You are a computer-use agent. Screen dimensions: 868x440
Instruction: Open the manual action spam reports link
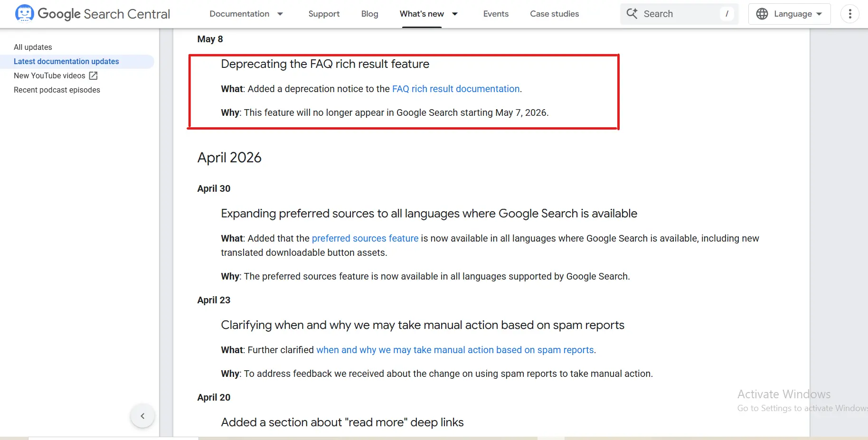click(455, 350)
